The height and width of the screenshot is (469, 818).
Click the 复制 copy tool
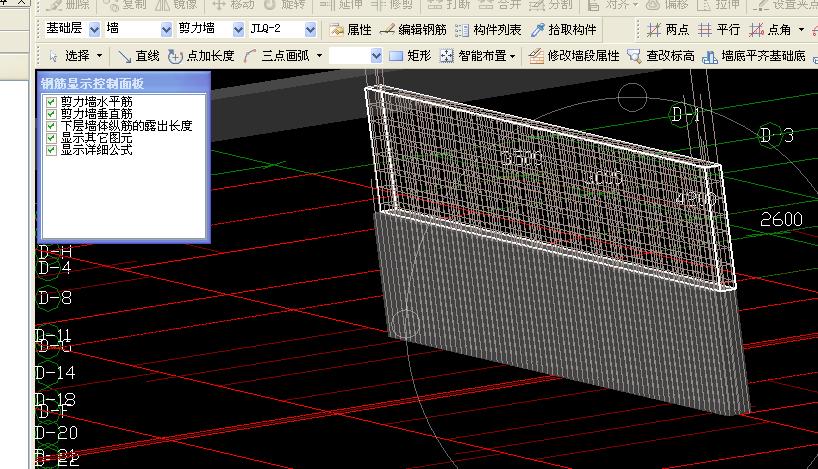125,5
